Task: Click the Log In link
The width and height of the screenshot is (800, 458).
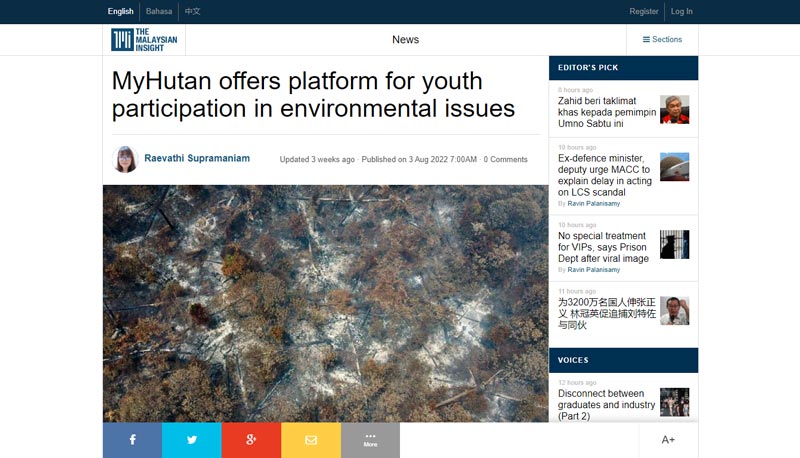Action: [682, 11]
